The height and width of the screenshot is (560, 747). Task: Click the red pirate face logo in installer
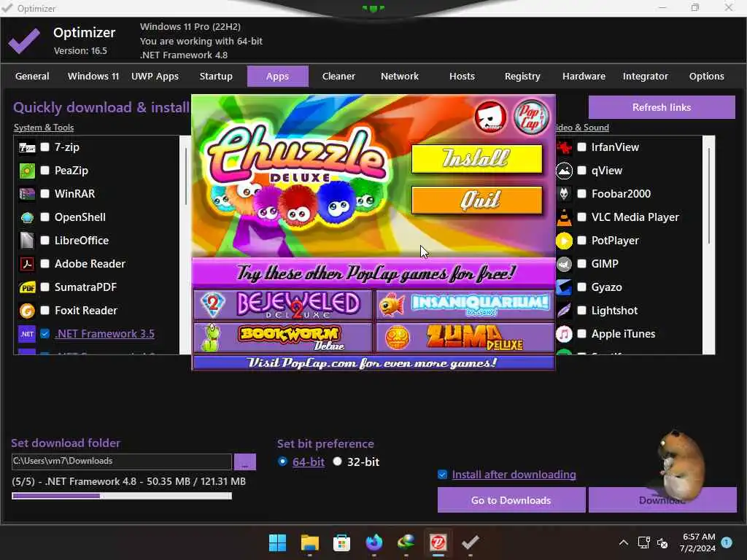(x=490, y=117)
